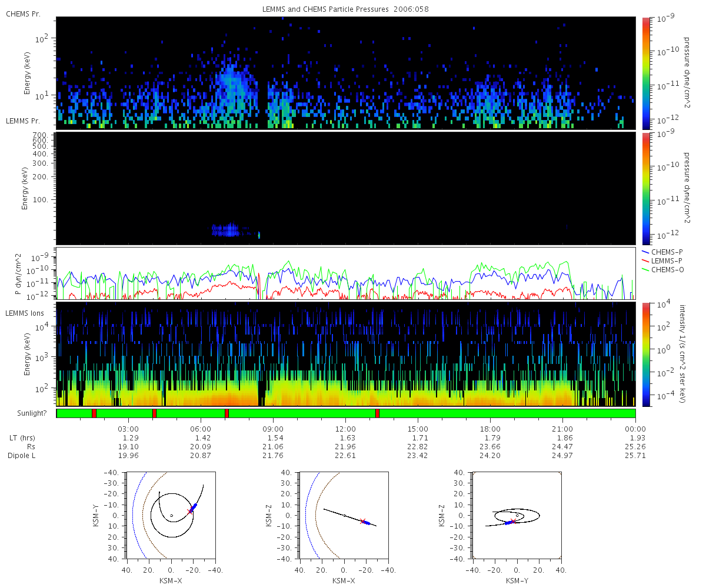The height and width of the screenshot is (588, 706).
Task: Click the Sunlight? row label
Action: coord(26,413)
